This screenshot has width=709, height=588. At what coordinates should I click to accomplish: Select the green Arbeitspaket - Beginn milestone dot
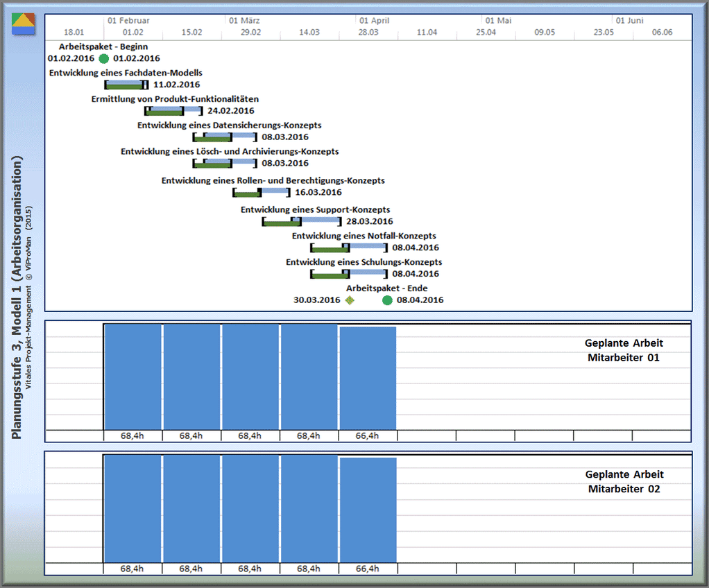tap(104, 59)
